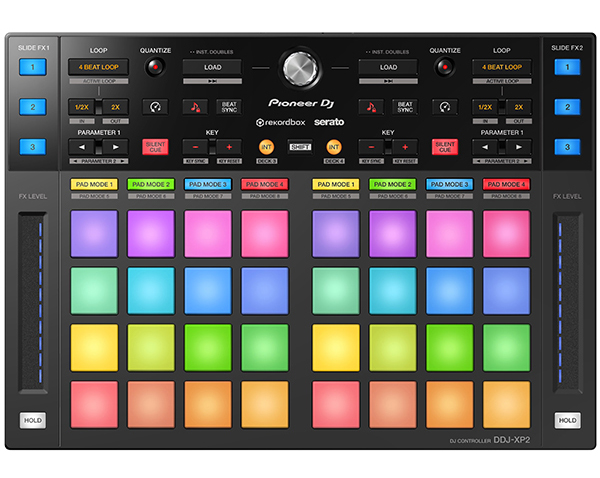Engage the right FX Hold button
Viewport: 600px width, 478px height.
[567, 420]
